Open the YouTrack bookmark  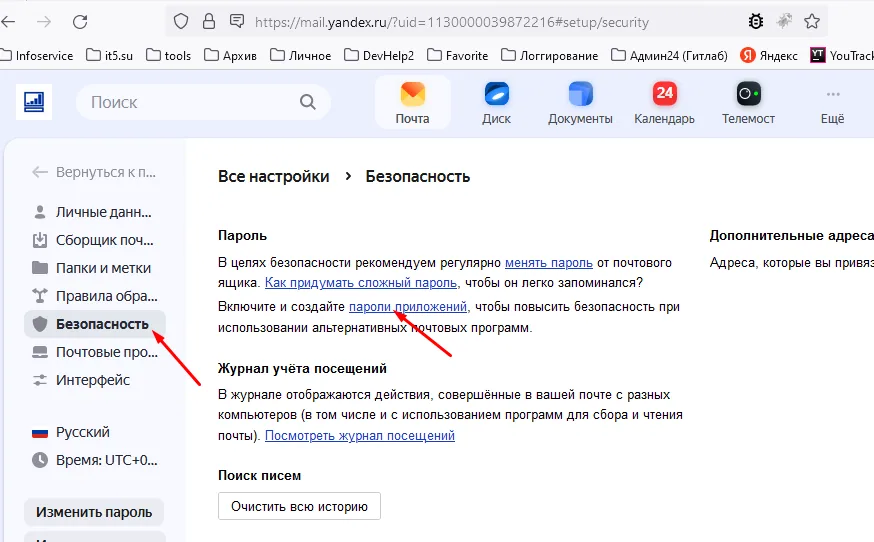tap(842, 55)
